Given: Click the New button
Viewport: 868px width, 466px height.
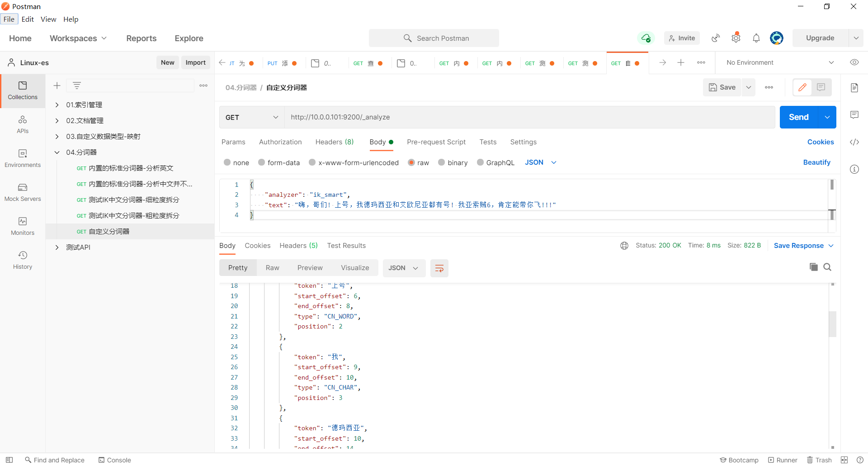Looking at the screenshot, I should 168,62.
